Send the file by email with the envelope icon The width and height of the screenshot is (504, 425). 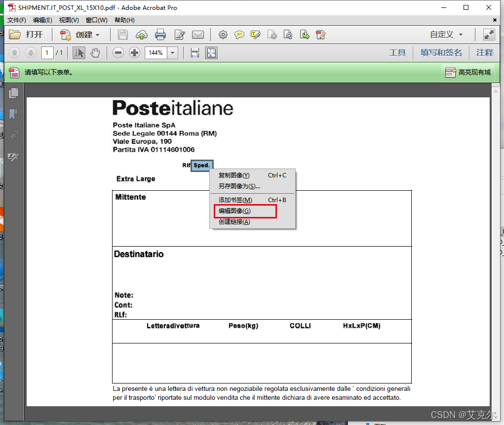point(198,35)
